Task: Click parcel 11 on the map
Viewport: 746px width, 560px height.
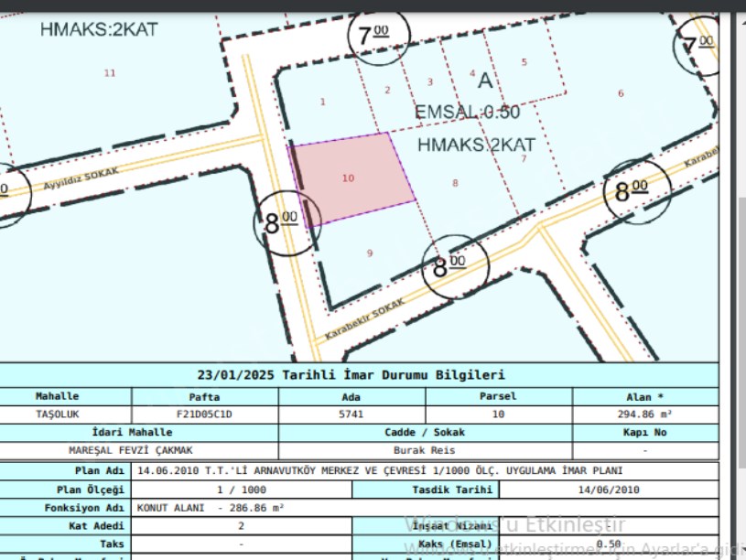Action: point(110,73)
